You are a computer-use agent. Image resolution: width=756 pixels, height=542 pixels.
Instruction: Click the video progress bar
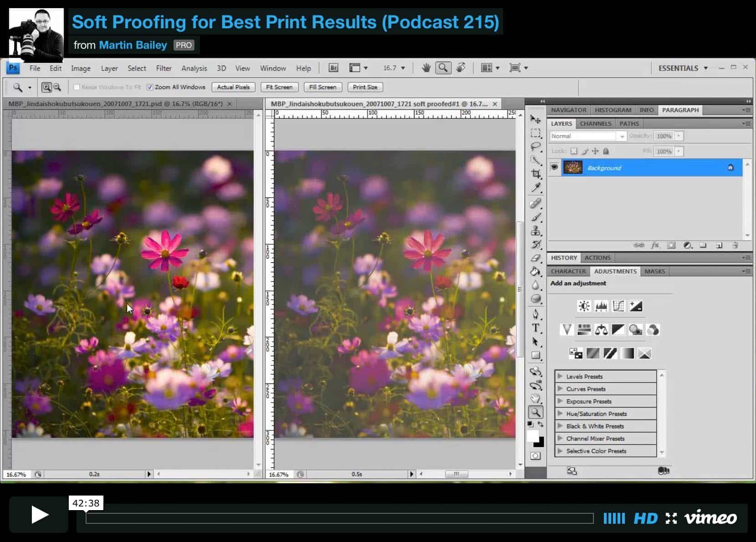(339, 518)
